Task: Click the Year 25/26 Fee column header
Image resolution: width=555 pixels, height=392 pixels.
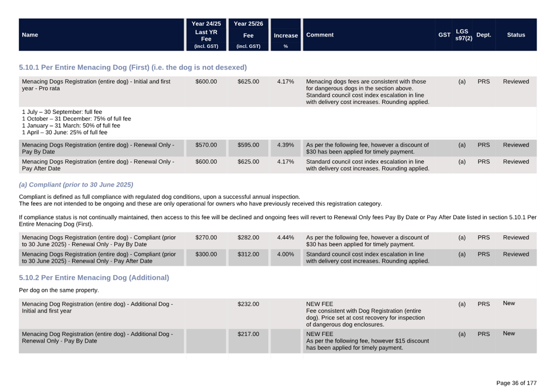Action: 248,35
